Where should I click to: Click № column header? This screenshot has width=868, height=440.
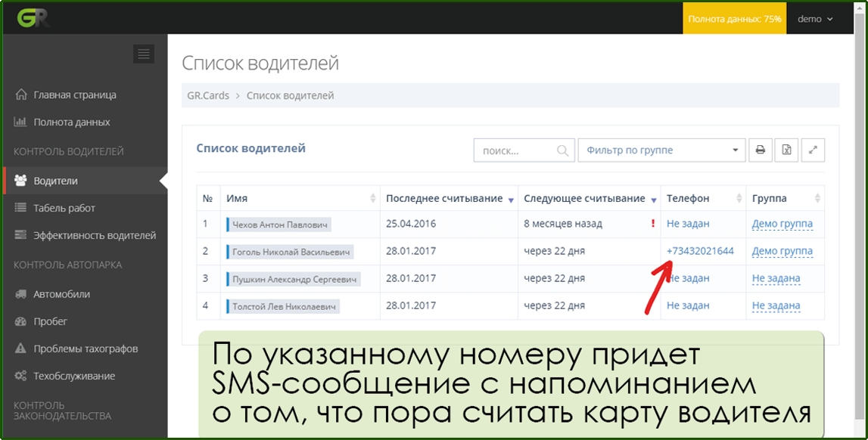pyautogui.click(x=208, y=198)
